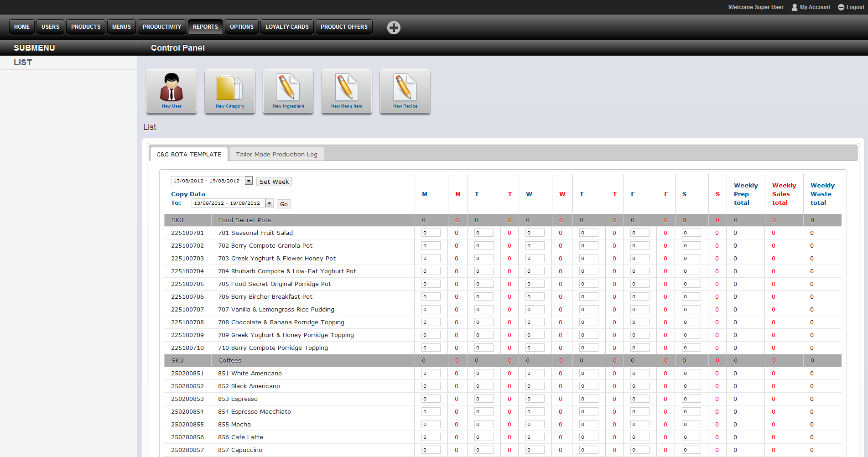The image size is (868, 457).
Task: Switch to Tailor Made Production Log tab
Action: (276, 154)
